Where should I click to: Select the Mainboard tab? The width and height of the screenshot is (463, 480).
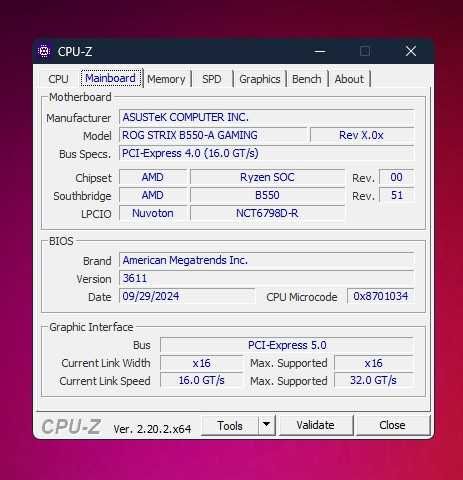point(110,78)
